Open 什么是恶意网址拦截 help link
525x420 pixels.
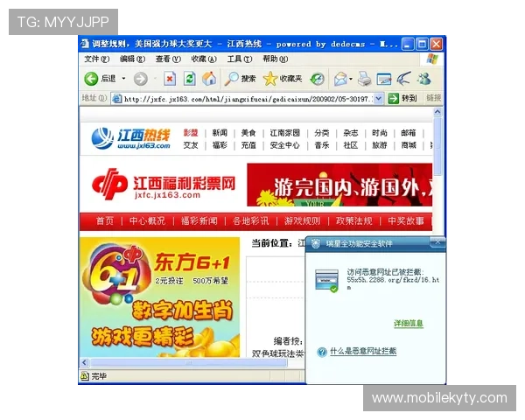coord(363,352)
